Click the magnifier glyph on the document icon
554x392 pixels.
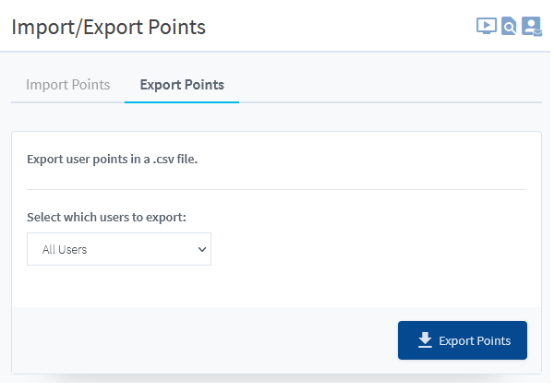click(x=509, y=28)
